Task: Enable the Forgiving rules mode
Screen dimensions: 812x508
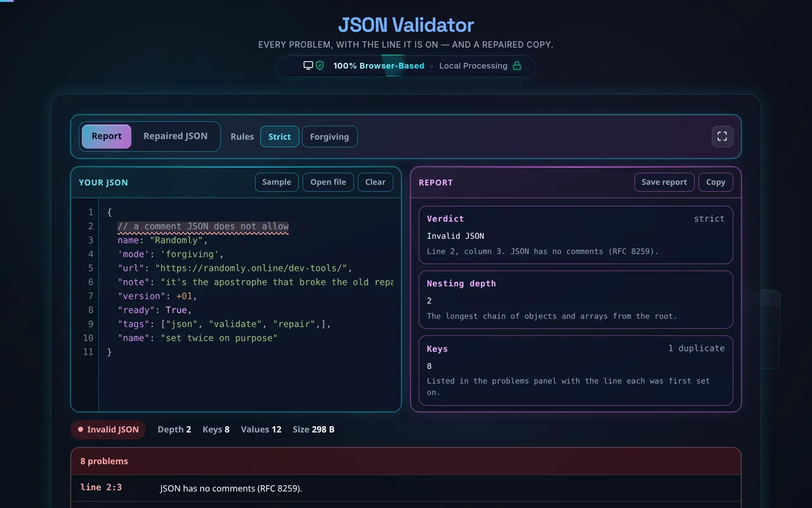Action: tap(329, 137)
